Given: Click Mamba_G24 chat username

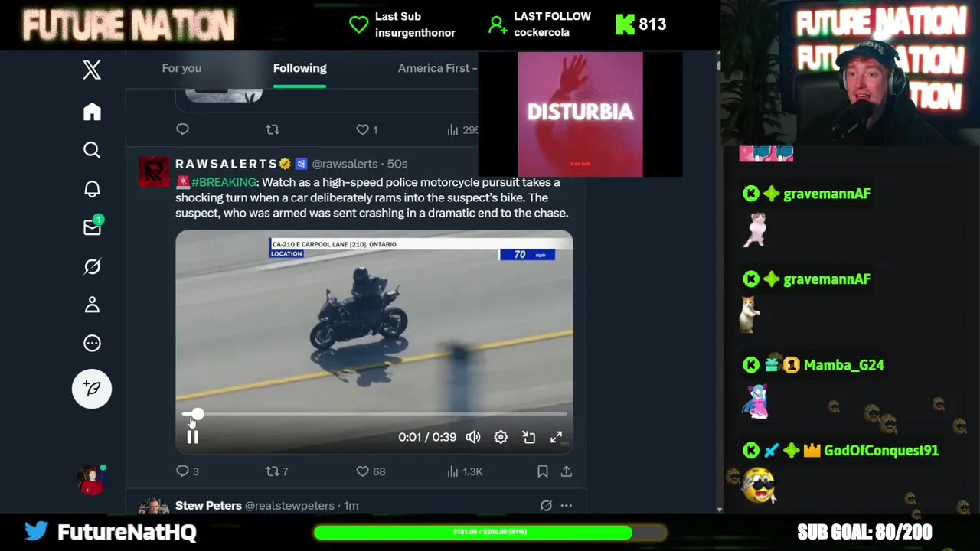Looking at the screenshot, I should [x=844, y=365].
